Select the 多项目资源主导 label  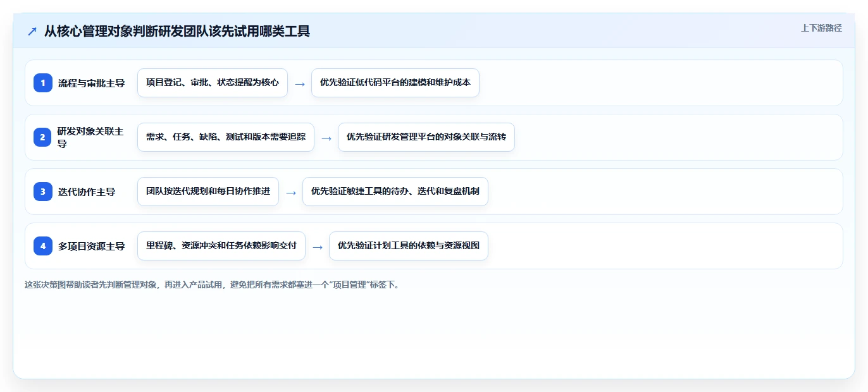coord(91,246)
